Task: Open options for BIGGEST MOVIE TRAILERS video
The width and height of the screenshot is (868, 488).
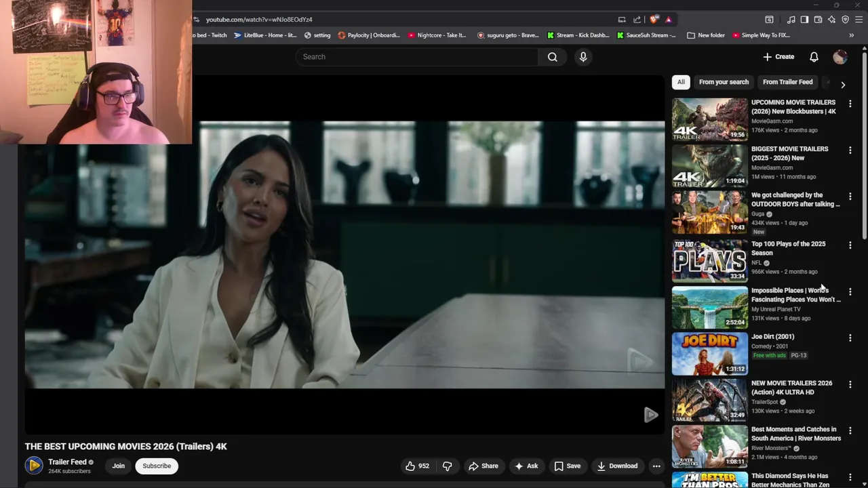Action: pos(850,150)
